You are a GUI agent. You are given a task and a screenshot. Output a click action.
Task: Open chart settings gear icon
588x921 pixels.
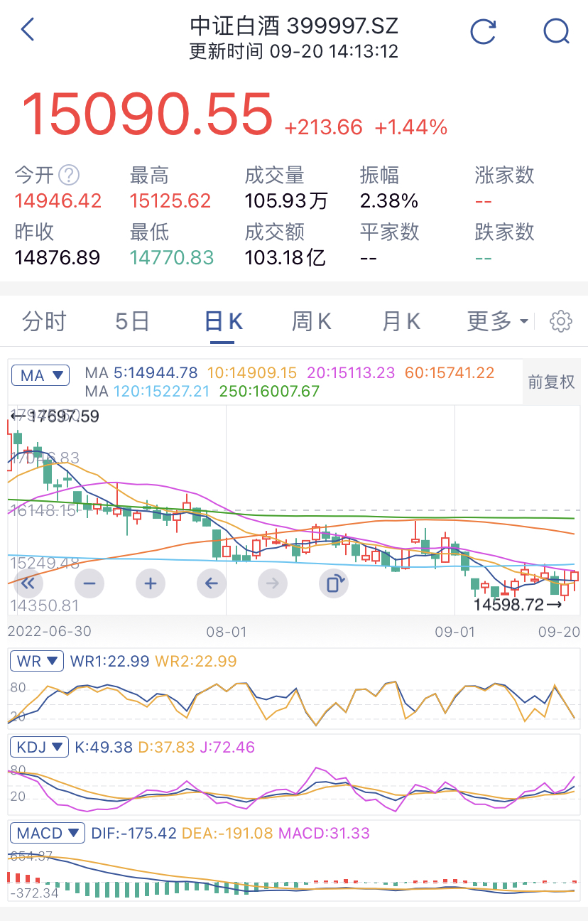pyautogui.click(x=561, y=321)
